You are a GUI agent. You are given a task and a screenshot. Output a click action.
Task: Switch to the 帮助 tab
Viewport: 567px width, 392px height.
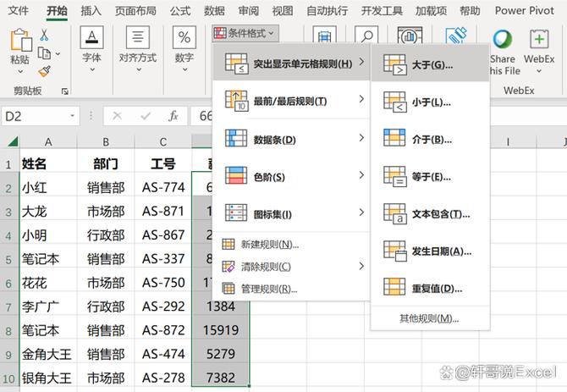click(470, 10)
